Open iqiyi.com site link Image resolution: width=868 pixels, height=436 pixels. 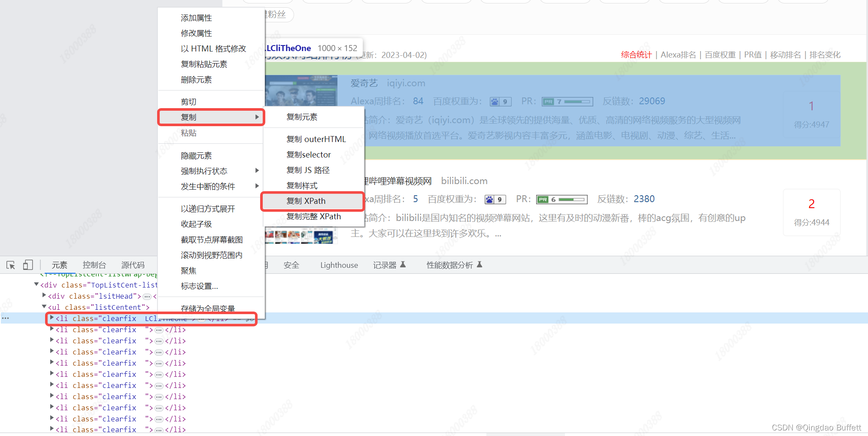406,83
